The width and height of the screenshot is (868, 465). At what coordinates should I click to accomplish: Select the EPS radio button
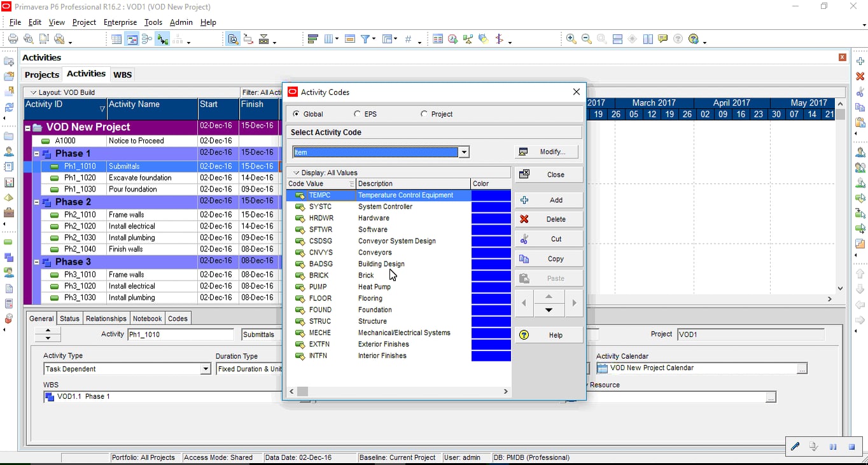point(357,114)
